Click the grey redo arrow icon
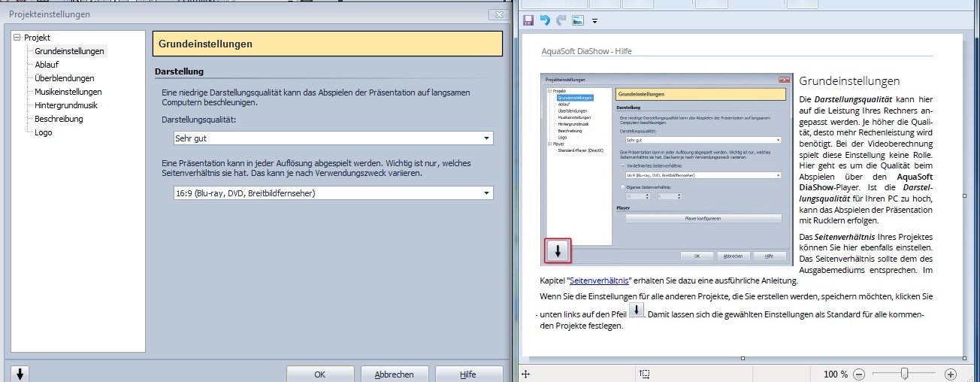The height and width of the screenshot is (382, 980). point(561,20)
